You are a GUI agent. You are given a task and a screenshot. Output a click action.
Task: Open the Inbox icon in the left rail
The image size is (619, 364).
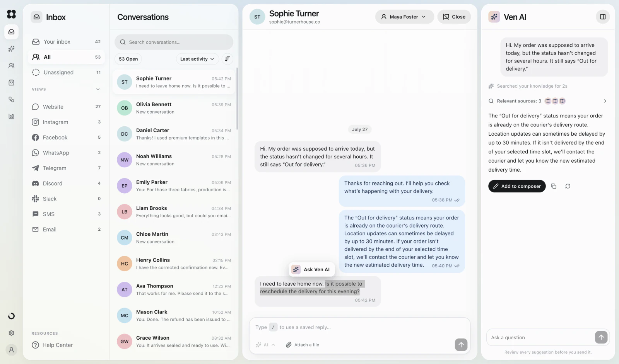tap(12, 32)
